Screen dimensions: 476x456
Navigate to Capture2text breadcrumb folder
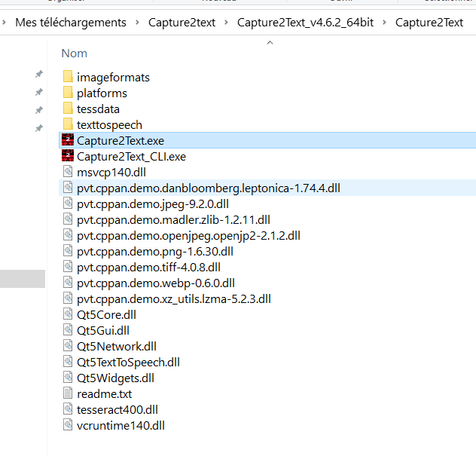coord(182,23)
